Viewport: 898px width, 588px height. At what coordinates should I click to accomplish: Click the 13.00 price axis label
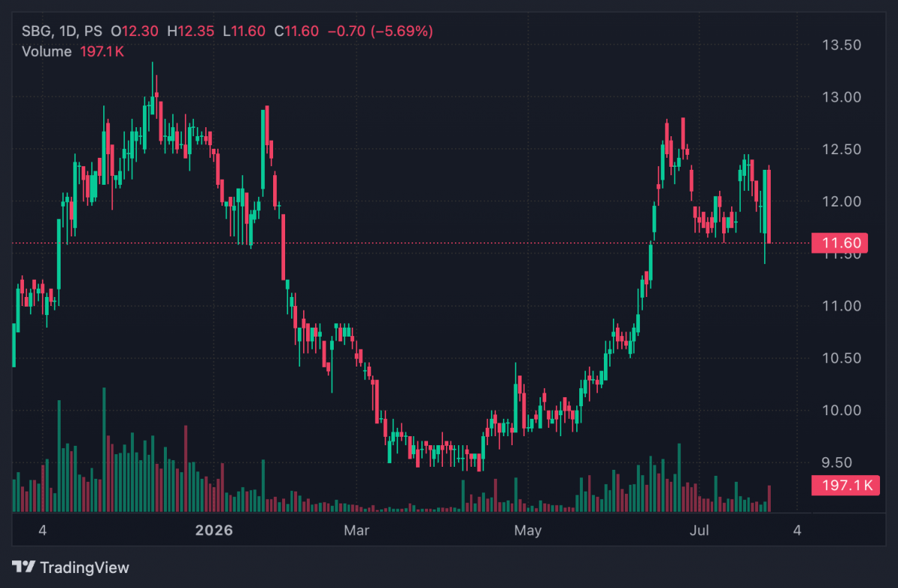841,97
